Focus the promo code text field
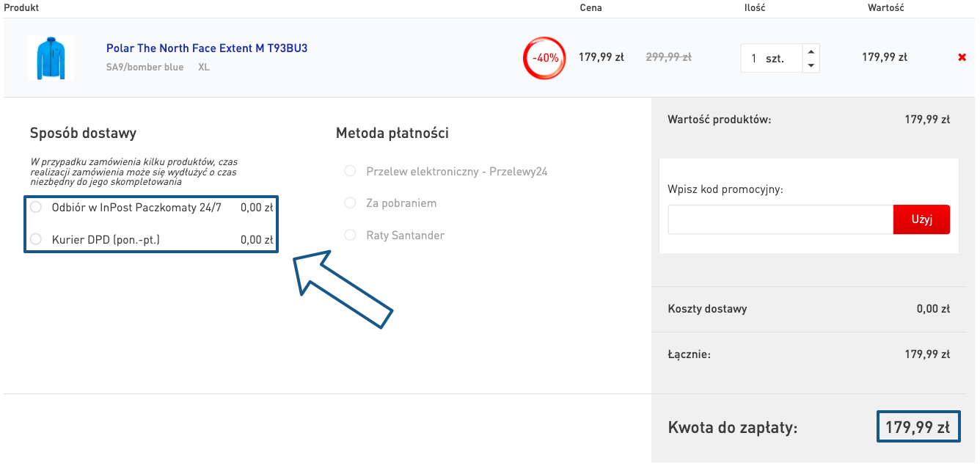 coord(780,219)
